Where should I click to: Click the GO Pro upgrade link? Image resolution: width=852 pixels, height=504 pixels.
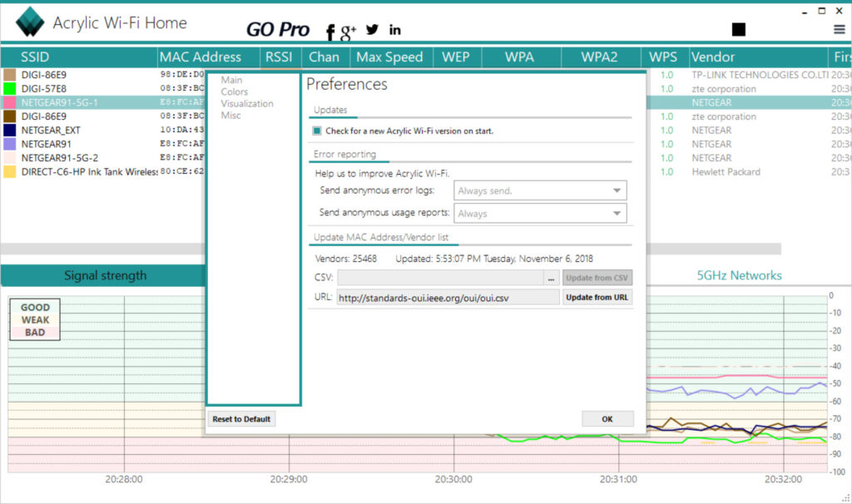click(x=278, y=29)
